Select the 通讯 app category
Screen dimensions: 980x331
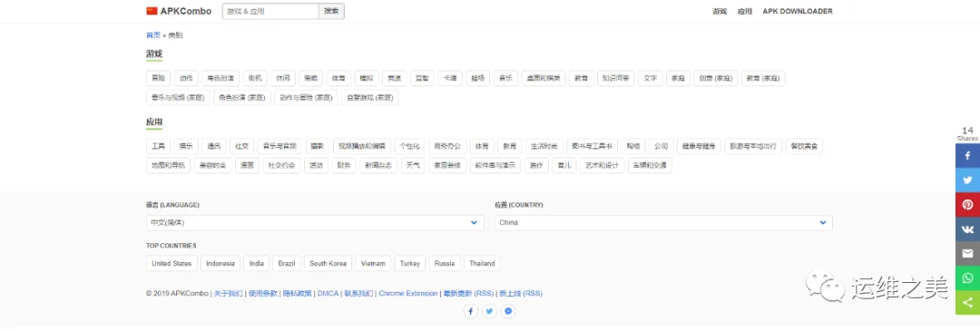click(x=214, y=146)
